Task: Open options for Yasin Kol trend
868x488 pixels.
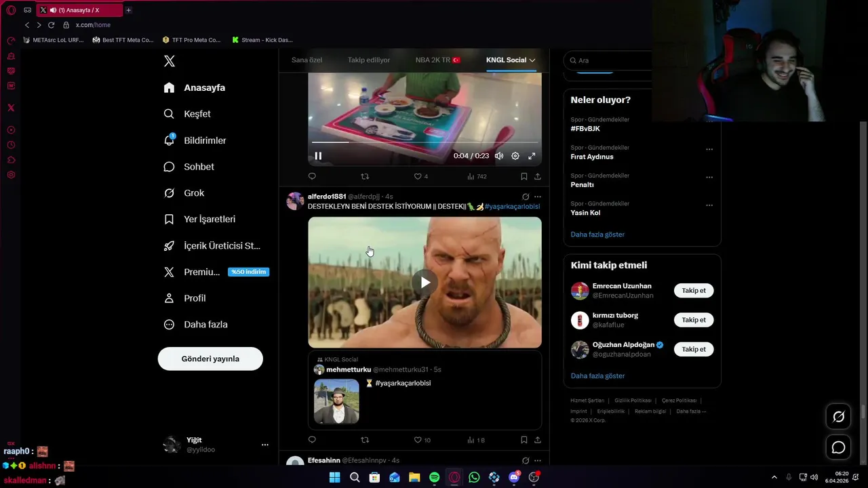Action: coord(709,205)
